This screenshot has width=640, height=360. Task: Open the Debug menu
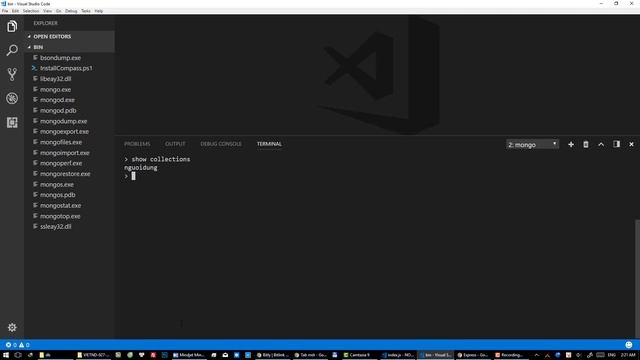pos(71,11)
